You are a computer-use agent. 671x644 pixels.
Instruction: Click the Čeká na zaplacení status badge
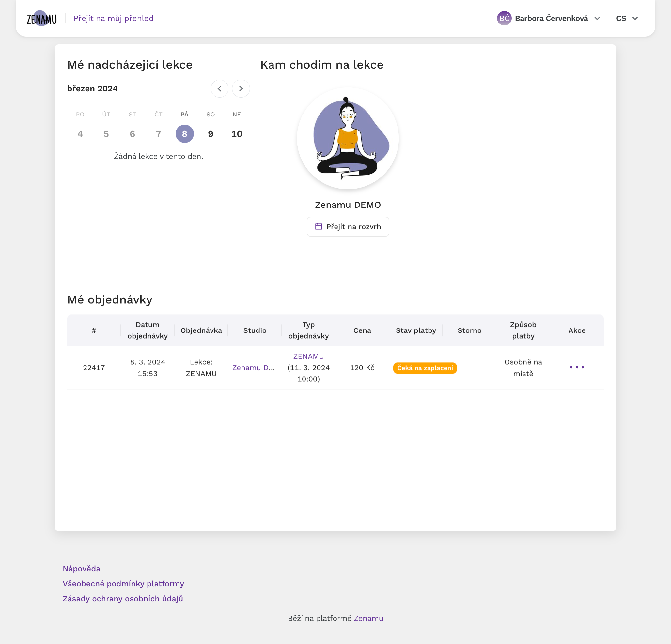click(x=425, y=368)
